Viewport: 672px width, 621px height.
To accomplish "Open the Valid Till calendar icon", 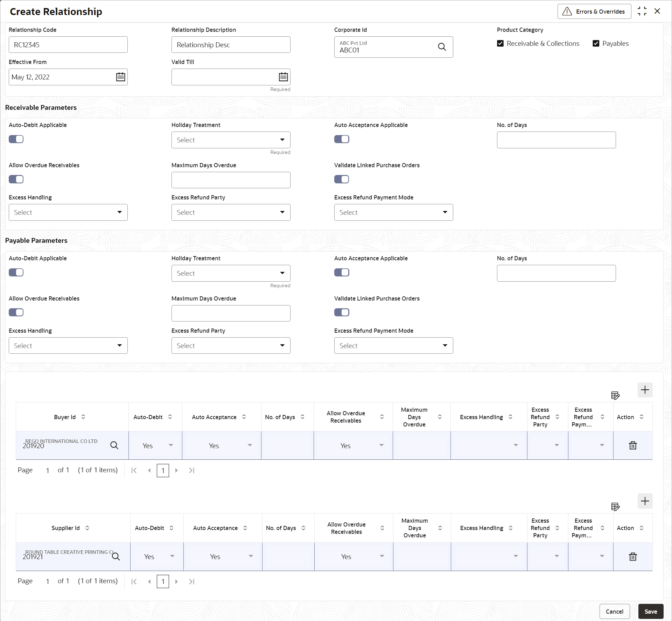I will (283, 77).
